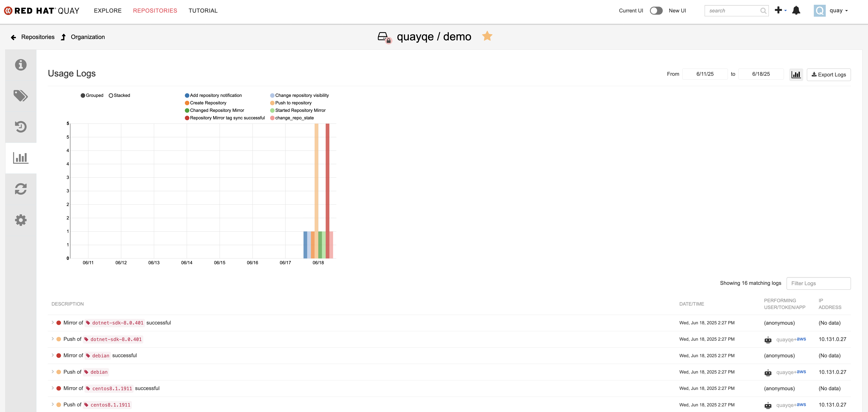Open the repository Settings gear icon
The height and width of the screenshot is (412, 868).
click(x=21, y=220)
